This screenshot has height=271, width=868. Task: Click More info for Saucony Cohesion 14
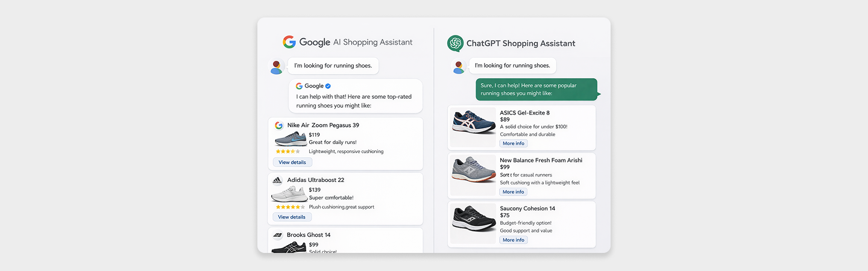pyautogui.click(x=513, y=240)
